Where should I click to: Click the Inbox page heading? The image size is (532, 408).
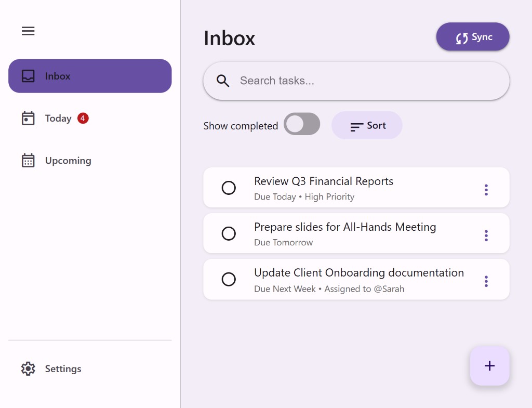click(x=229, y=38)
